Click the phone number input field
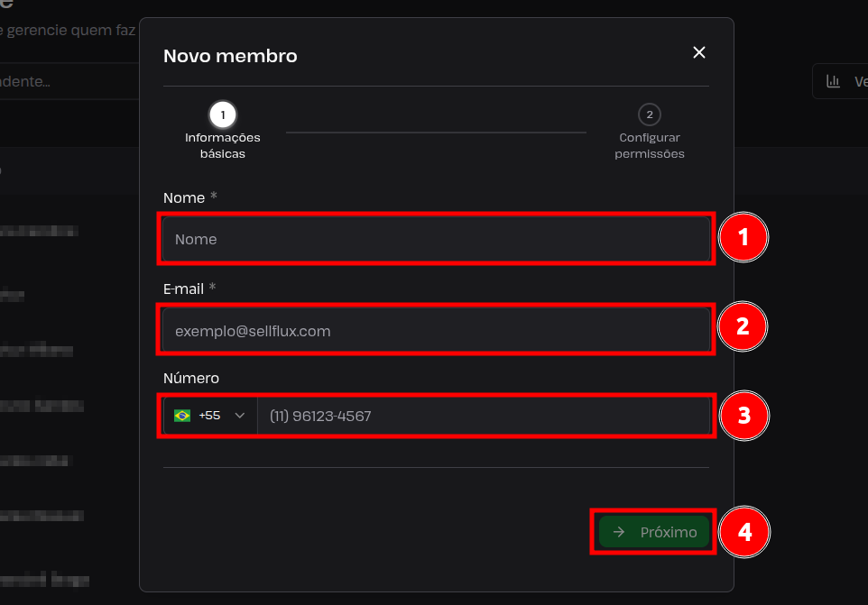The height and width of the screenshot is (605, 868). [484, 416]
